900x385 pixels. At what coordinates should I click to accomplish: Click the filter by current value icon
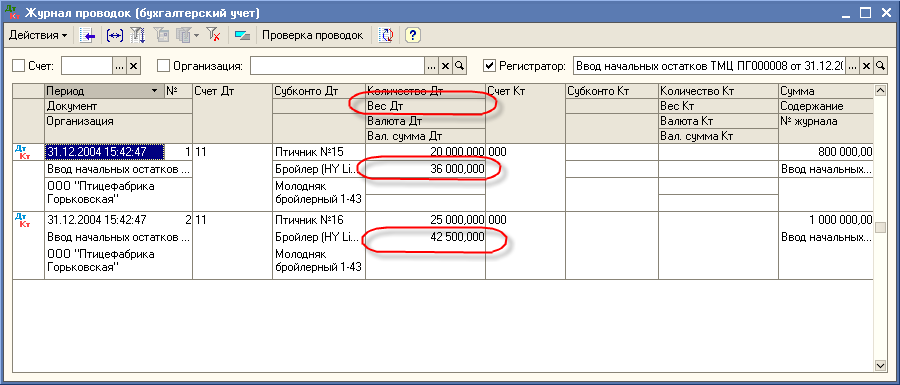(162, 36)
